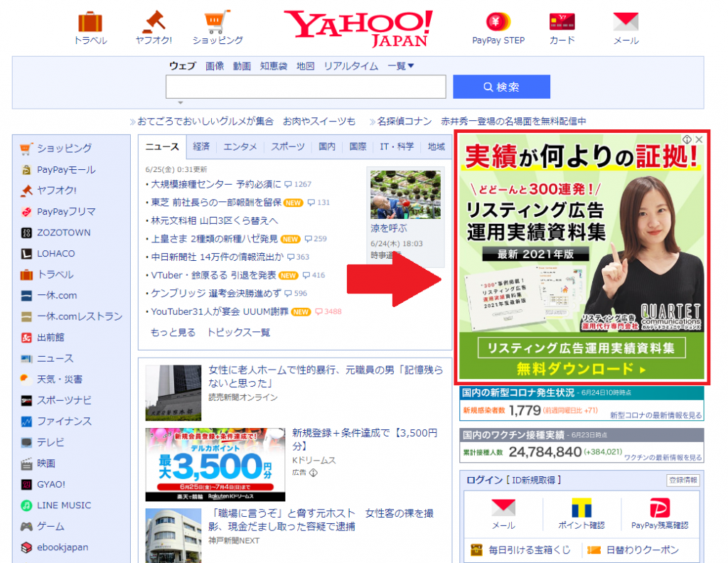Open the メール envelope icon in header
The height and width of the screenshot is (563, 728).
(626, 22)
